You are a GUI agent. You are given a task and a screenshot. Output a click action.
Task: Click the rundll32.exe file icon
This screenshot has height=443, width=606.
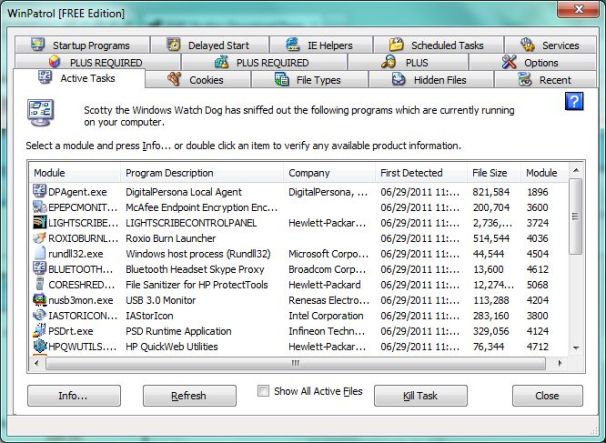point(39,253)
